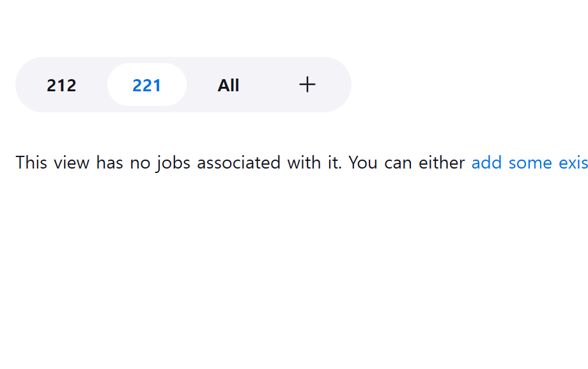
Task: Select the bold 'All' view label
Action: [x=228, y=85]
